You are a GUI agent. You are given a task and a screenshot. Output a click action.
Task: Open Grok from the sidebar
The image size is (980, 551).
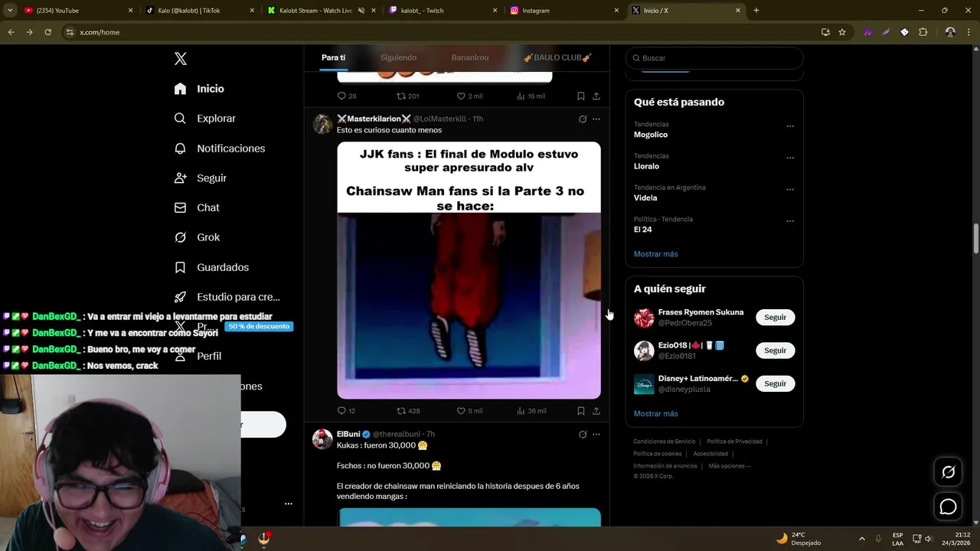(197, 237)
